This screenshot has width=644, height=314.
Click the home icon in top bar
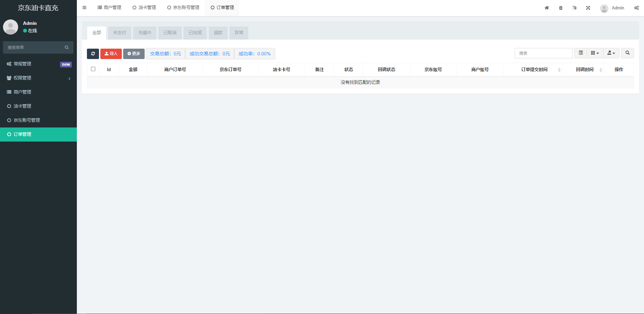point(547,8)
